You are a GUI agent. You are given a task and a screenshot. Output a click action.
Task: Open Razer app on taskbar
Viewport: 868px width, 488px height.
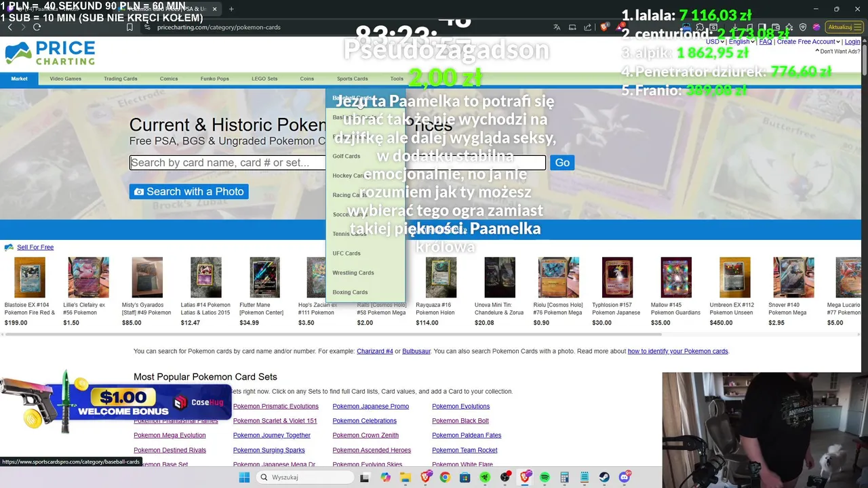[485, 477]
